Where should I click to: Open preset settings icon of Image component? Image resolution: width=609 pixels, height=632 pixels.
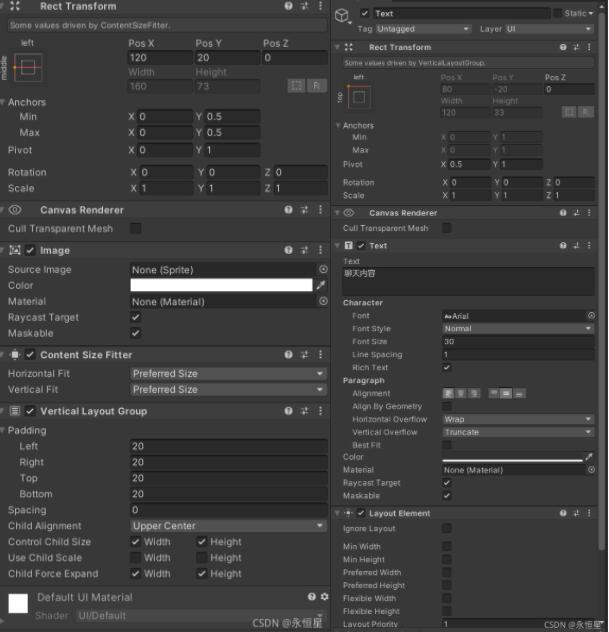coord(305,250)
